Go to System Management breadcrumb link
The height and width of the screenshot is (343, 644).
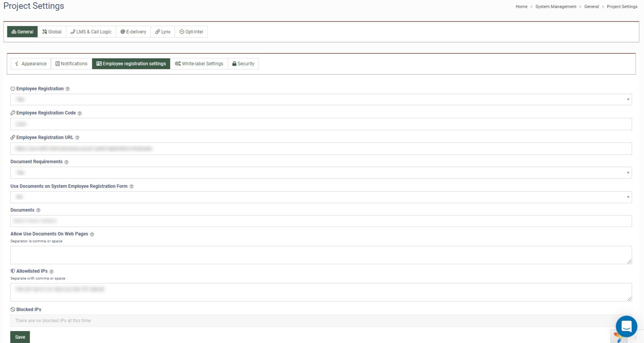coord(556,7)
